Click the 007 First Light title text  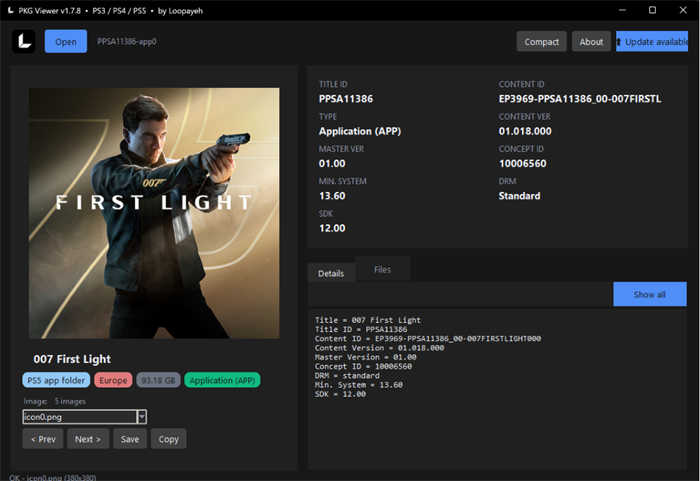point(72,359)
